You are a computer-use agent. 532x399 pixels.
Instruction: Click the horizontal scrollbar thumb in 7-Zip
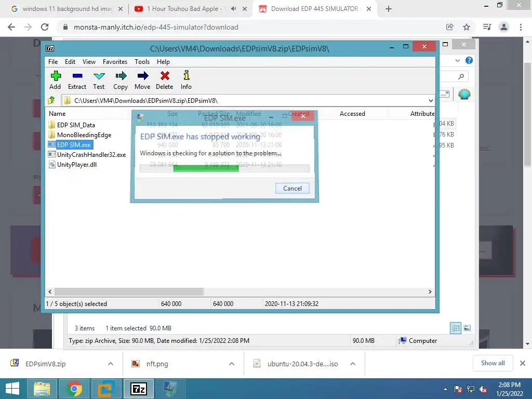click(129, 291)
